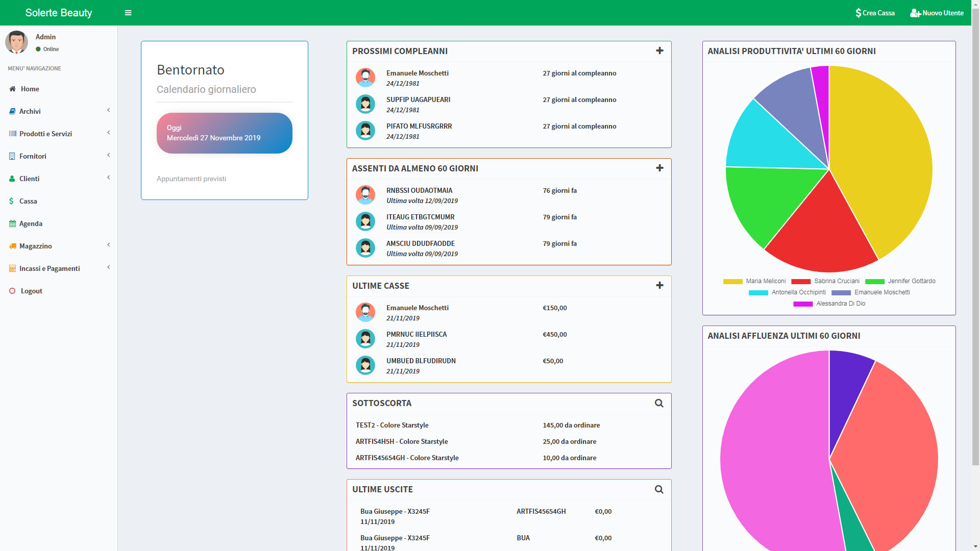Screen dimensions: 980x551
Task: Click the TEST2 - Colore Starstyle row
Action: [509, 425]
